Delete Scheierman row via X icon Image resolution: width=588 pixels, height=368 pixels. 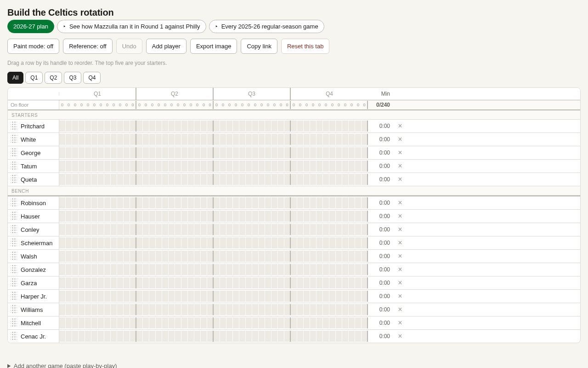pos(400,243)
